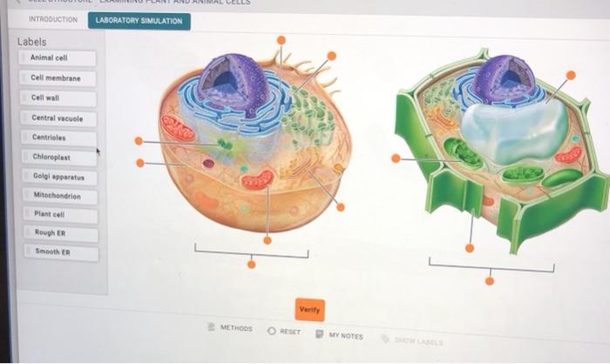The height and width of the screenshot is (364, 610).
Task: Click the orange marker below the red mitochondrion
Action: (268, 240)
